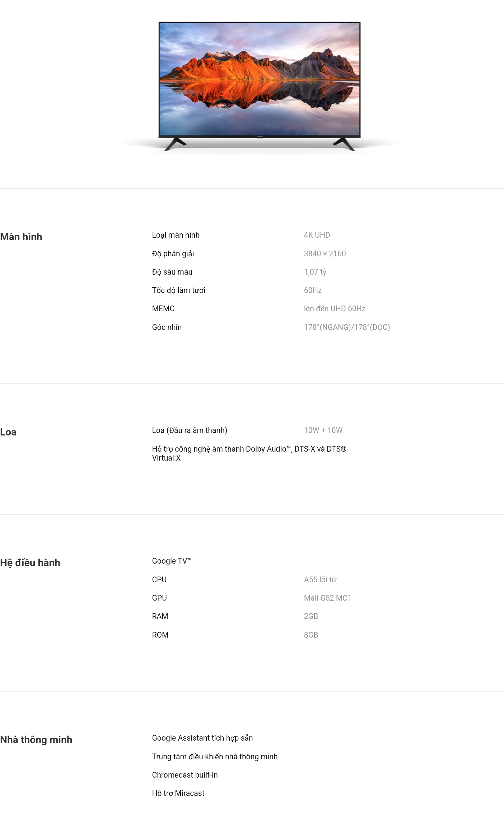The height and width of the screenshot is (839, 504).
Task: Click the Hỗ trợ Miracast text
Action: 178,793
